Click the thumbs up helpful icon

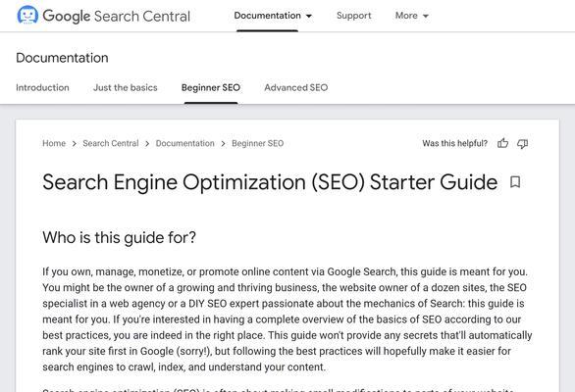coord(502,143)
